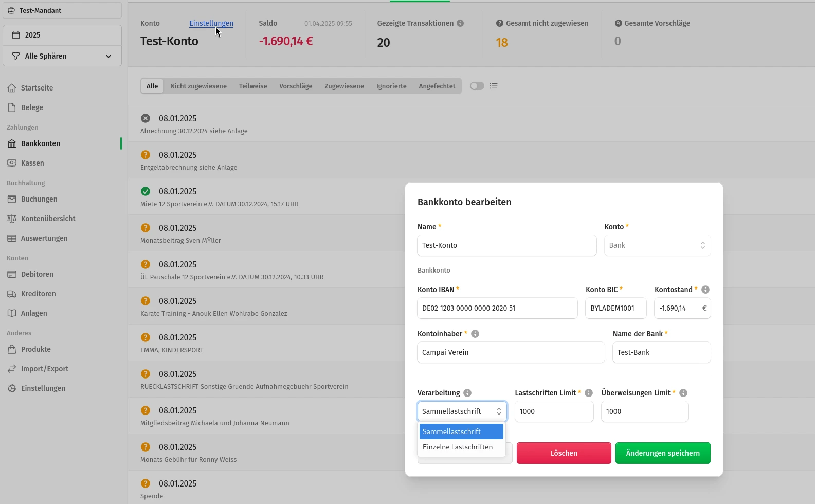
Task: Click the Auswertungen table icon
Action: coord(12,238)
